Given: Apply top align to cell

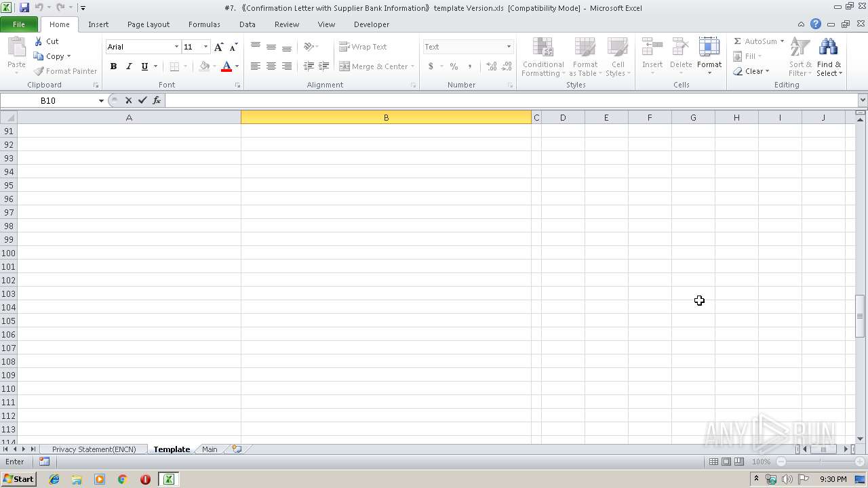Looking at the screenshot, I should [x=256, y=47].
